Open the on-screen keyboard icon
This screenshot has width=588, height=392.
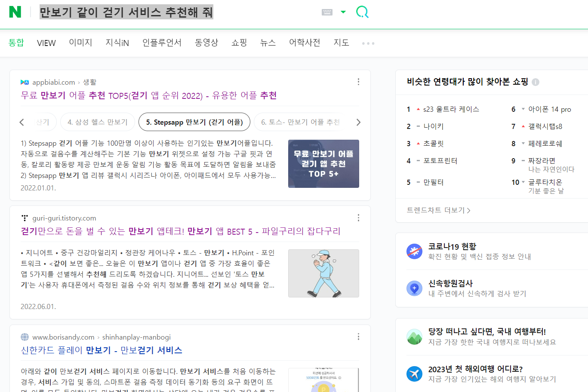(327, 12)
